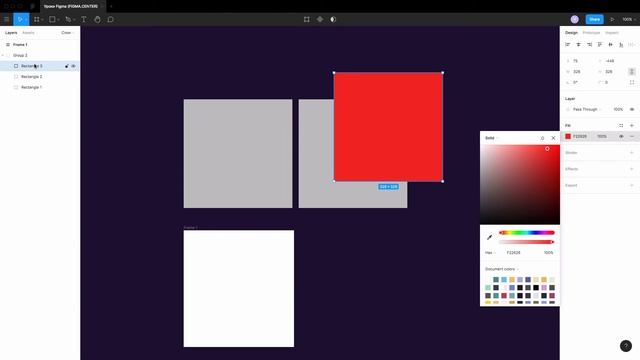Viewport: 640px width, 360px height.
Task: Open the pages dropdown in Layers panel
Action: (67, 33)
